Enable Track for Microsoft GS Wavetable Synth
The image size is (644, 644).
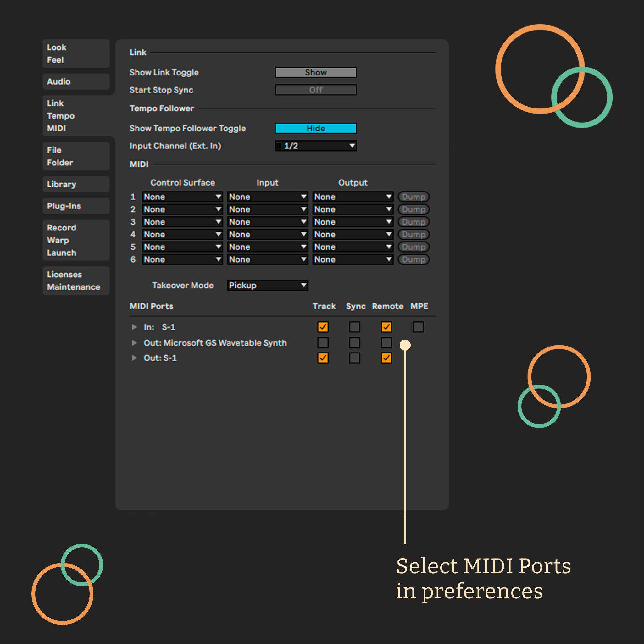pyautogui.click(x=323, y=343)
